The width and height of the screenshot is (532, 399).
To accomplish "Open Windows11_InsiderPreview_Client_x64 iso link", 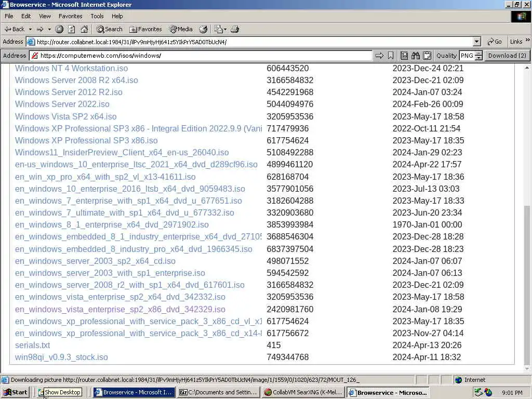I will pyautogui.click(x=122, y=152).
